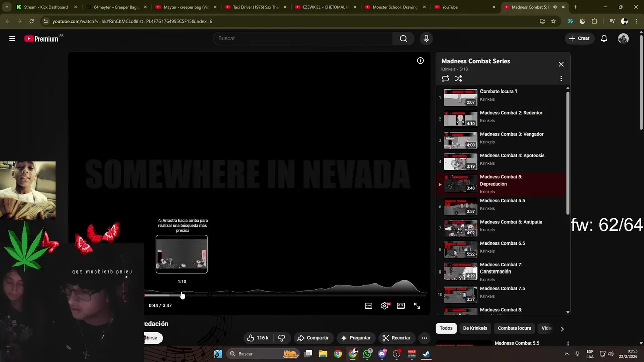Open Steam from the taskbar

[426, 354]
